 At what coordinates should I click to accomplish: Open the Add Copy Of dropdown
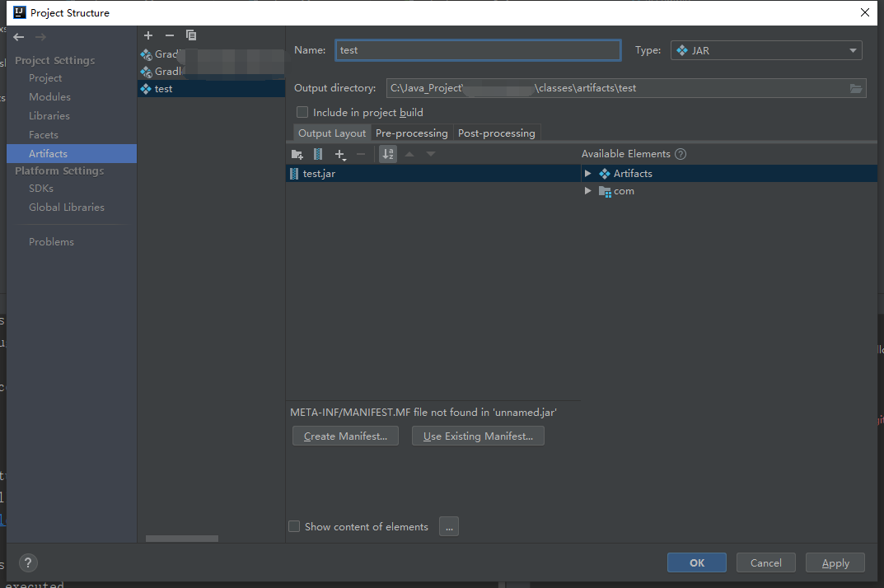coord(340,155)
